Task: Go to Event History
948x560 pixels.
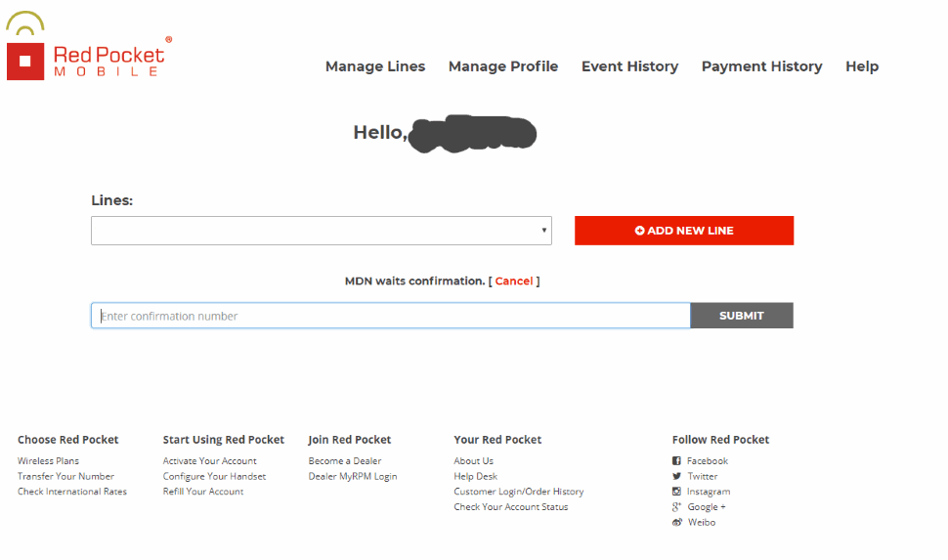Action: tap(629, 66)
